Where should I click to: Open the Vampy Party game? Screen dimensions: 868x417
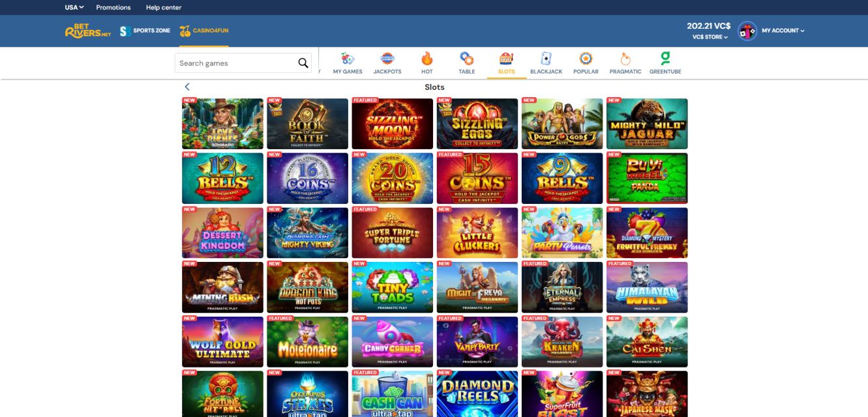(x=477, y=342)
